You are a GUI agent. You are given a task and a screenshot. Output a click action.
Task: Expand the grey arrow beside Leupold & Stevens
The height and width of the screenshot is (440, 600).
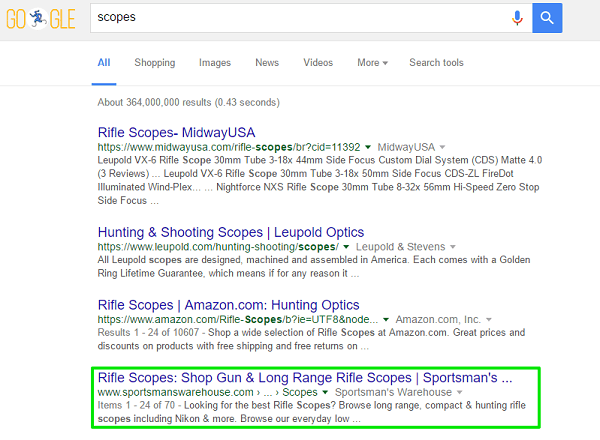pyautogui.click(x=453, y=247)
